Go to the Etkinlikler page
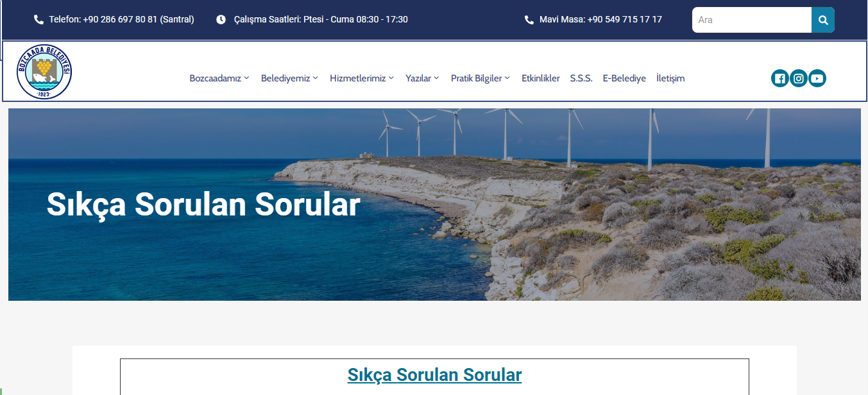This screenshot has width=868, height=395. (x=541, y=78)
